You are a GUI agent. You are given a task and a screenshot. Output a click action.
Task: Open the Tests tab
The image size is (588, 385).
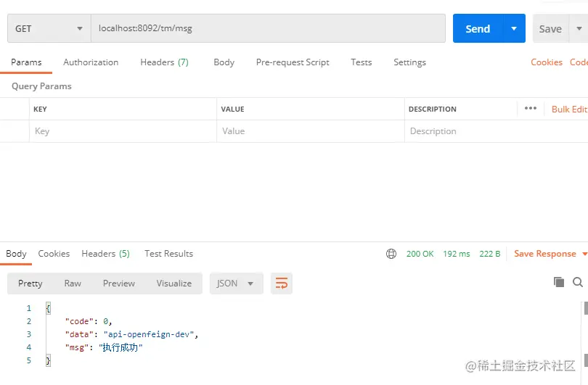(x=361, y=62)
